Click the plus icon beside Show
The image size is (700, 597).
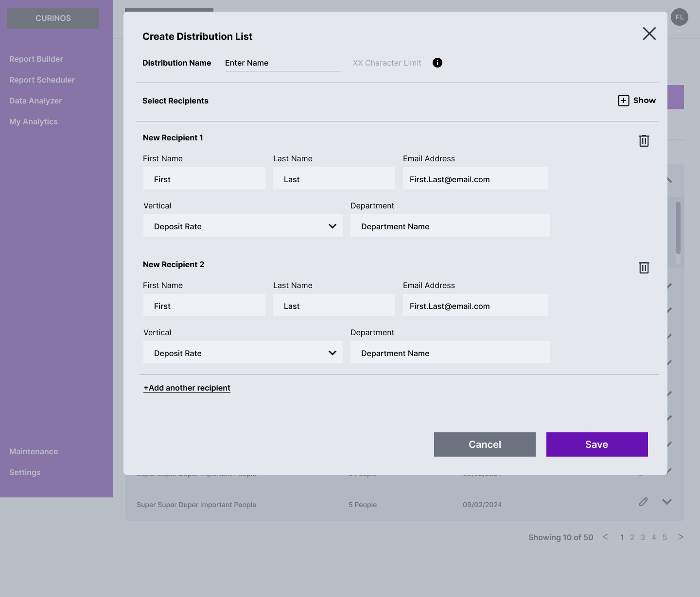624,101
